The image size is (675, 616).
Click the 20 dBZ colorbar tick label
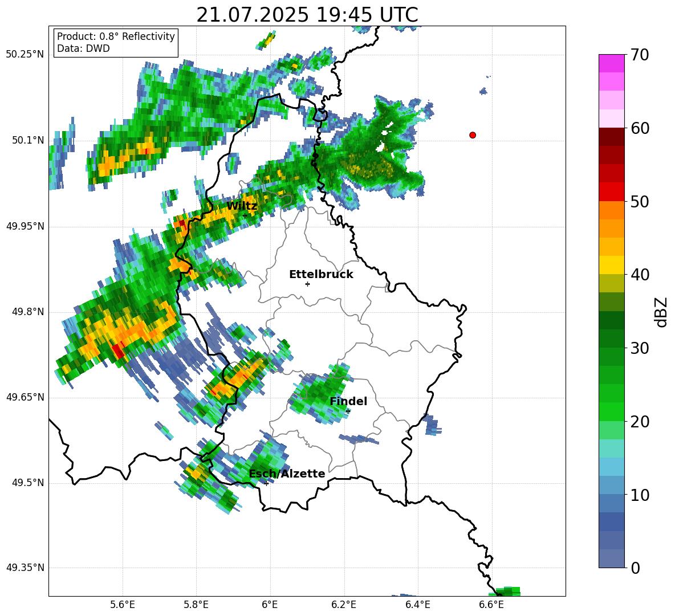(x=640, y=422)
